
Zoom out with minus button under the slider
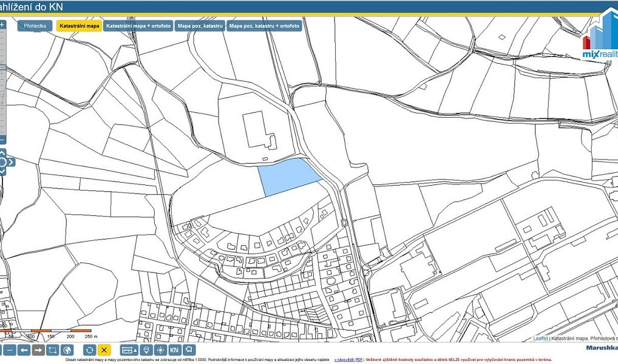[x=2, y=140]
